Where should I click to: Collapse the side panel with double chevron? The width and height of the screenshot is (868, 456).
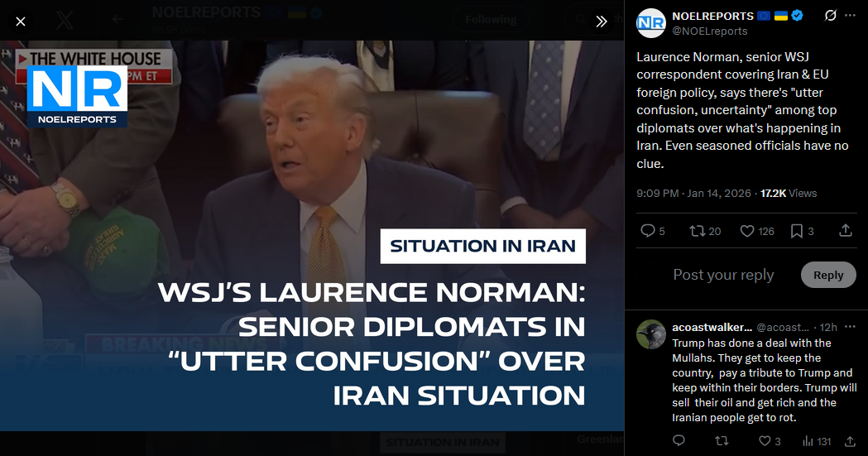[602, 22]
